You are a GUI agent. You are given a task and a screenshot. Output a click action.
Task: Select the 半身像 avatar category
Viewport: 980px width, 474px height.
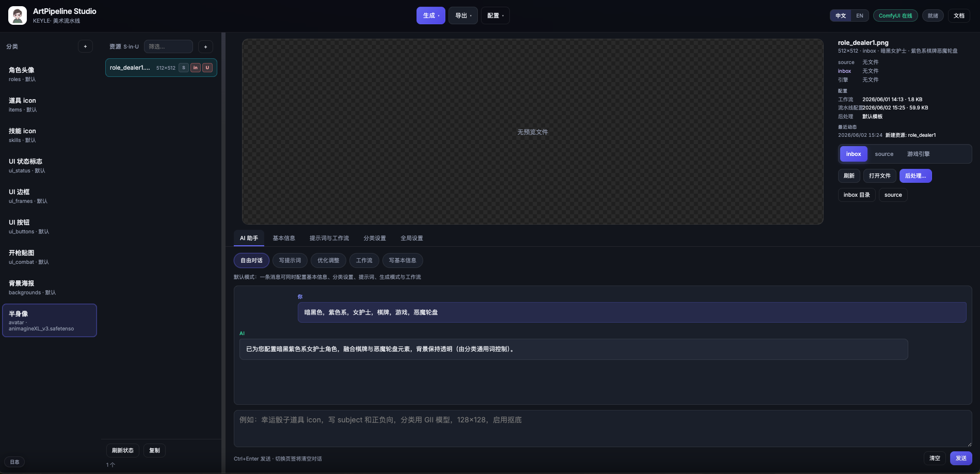pos(50,321)
